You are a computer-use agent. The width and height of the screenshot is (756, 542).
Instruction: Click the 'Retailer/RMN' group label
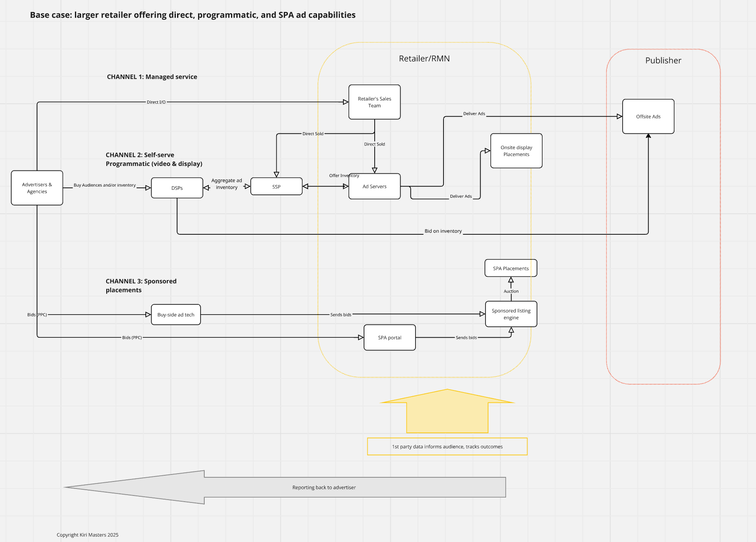click(x=424, y=58)
